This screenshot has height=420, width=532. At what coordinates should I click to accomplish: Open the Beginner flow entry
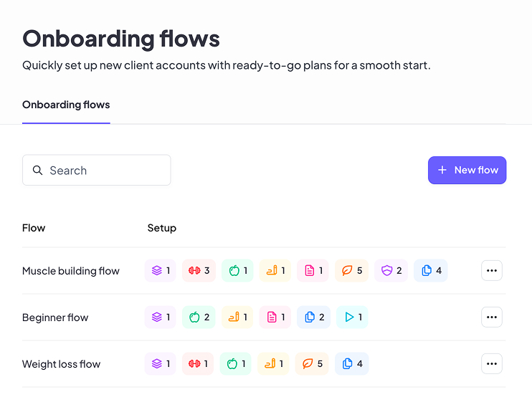coord(55,318)
